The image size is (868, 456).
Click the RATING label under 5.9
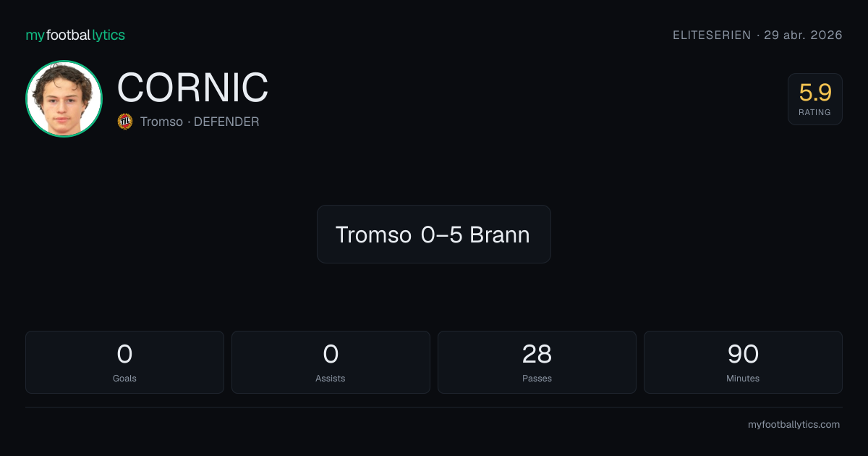815,112
